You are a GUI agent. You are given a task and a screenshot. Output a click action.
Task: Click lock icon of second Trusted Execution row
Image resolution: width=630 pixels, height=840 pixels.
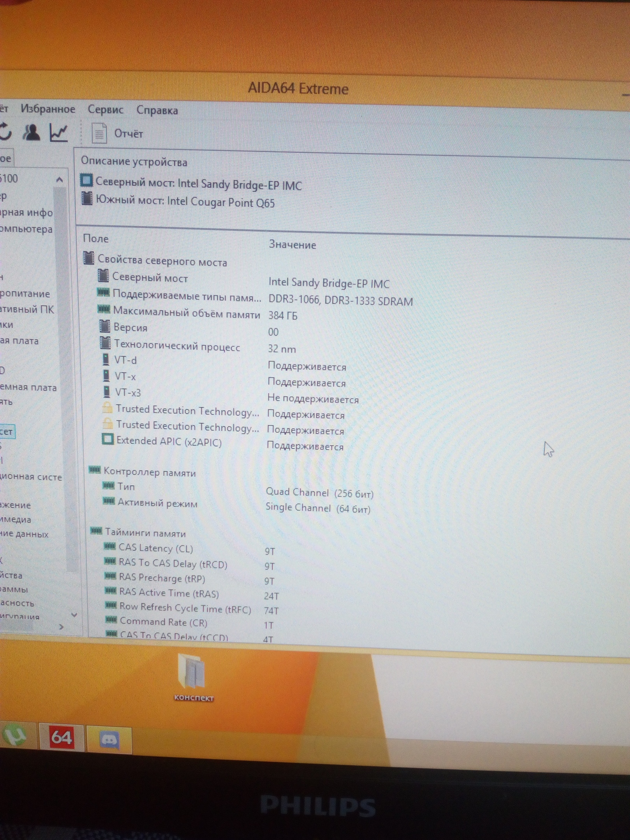click(x=108, y=423)
